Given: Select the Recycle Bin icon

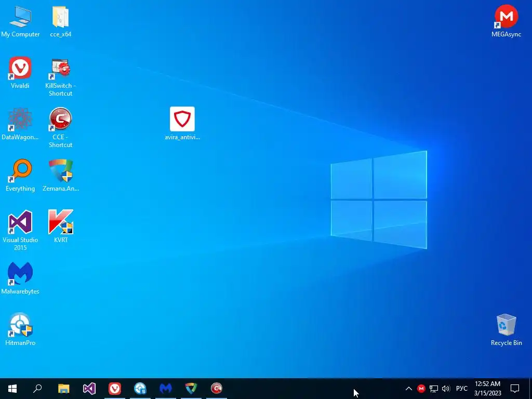Looking at the screenshot, I should pyautogui.click(x=506, y=330).
